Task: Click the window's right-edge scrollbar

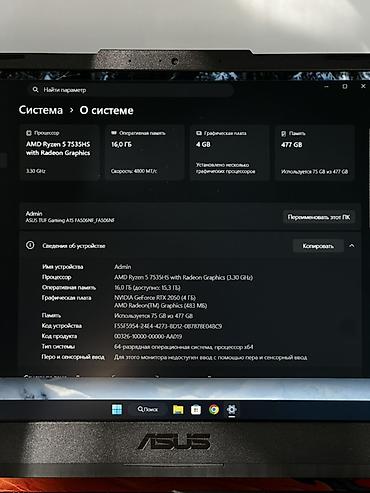Action: coord(368,177)
